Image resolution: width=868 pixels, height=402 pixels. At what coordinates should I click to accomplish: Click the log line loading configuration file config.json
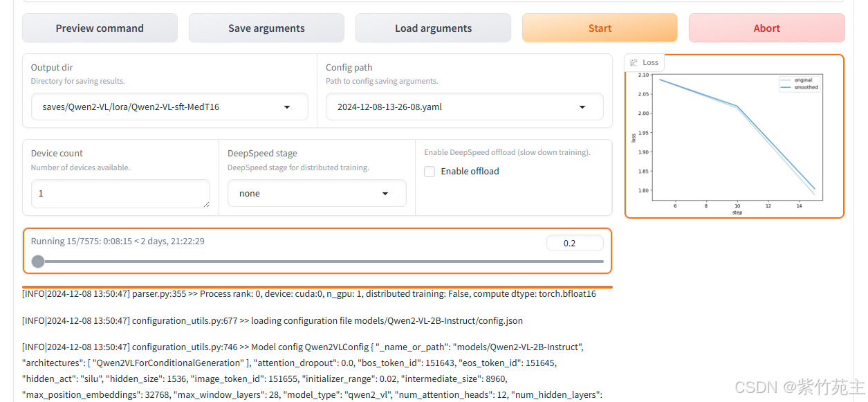[273, 320]
